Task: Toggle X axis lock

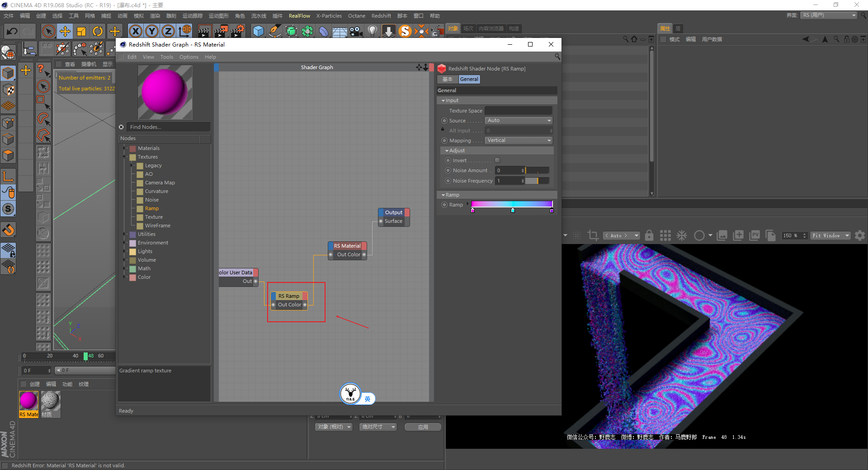Action: 135,31
